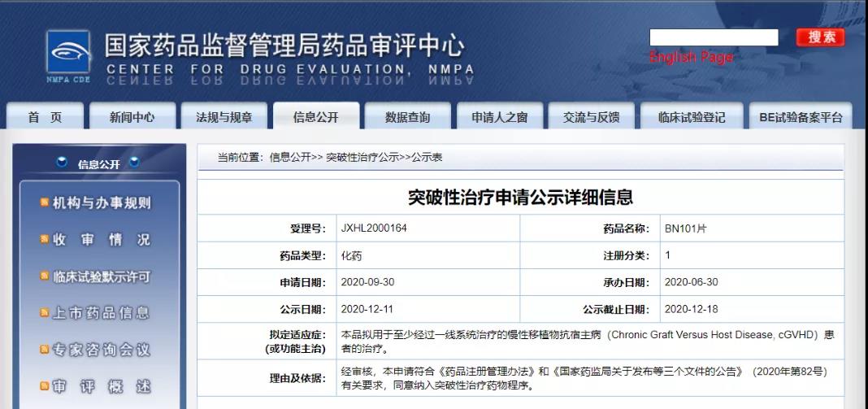This screenshot has height=409, width=868.
Task: Switch to the 法规与规章 tab
Action: (x=224, y=117)
